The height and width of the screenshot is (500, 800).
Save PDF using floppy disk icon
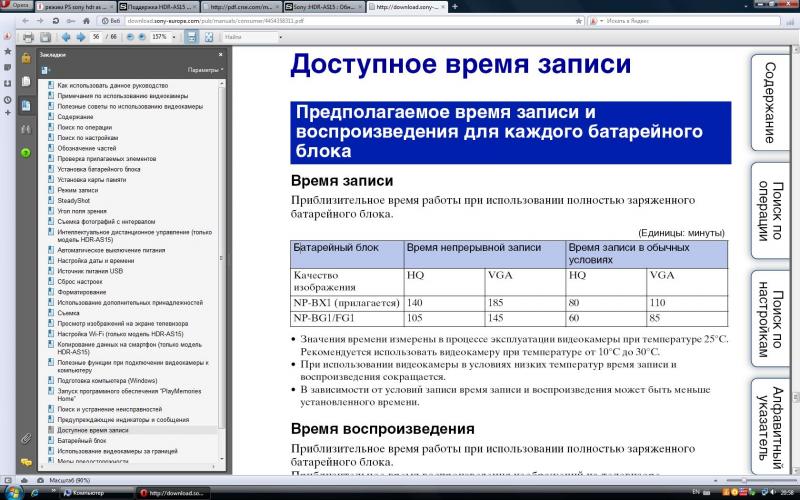point(45,37)
